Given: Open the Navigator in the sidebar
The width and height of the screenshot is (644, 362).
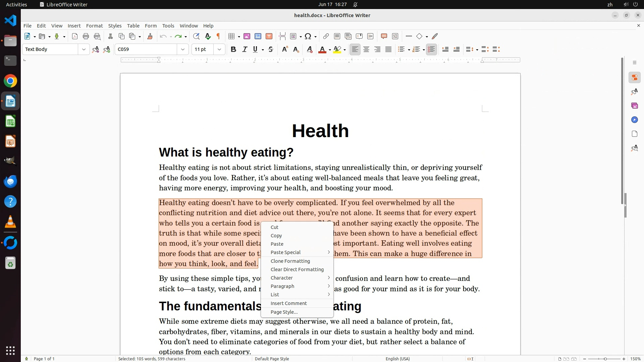Looking at the screenshot, I should (x=634, y=120).
